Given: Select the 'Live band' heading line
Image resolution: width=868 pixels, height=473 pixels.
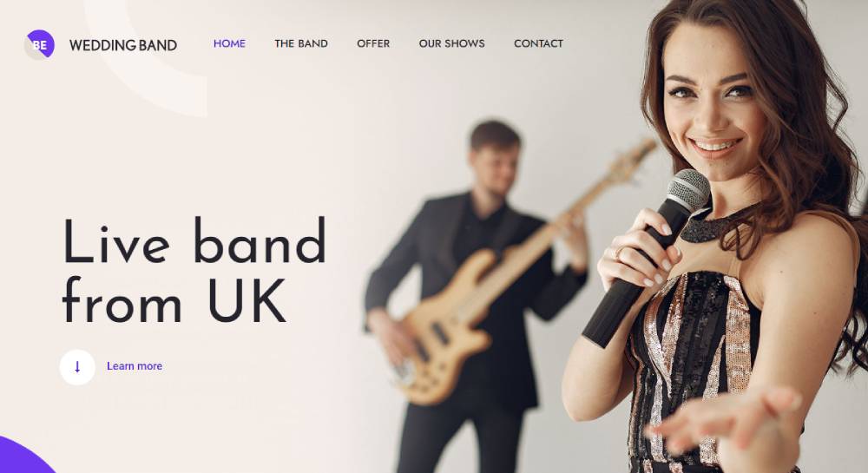Looking at the screenshot, I should tap(194, 240).
